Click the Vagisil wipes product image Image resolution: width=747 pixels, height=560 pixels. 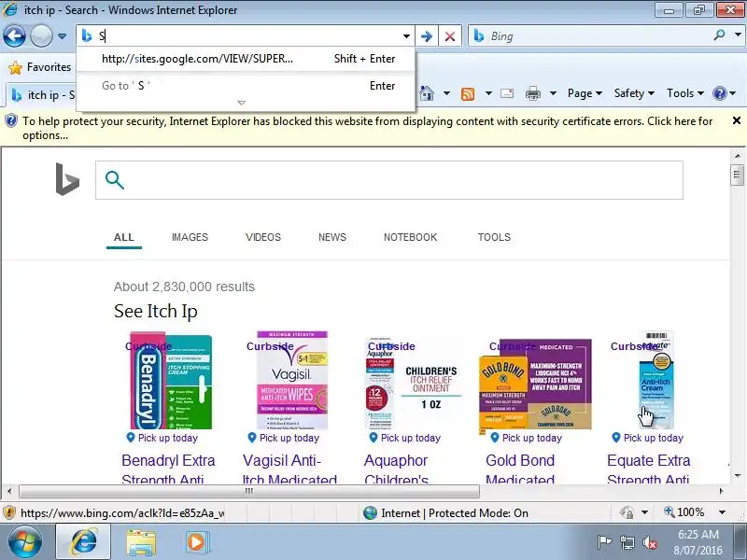coord(292,381)
